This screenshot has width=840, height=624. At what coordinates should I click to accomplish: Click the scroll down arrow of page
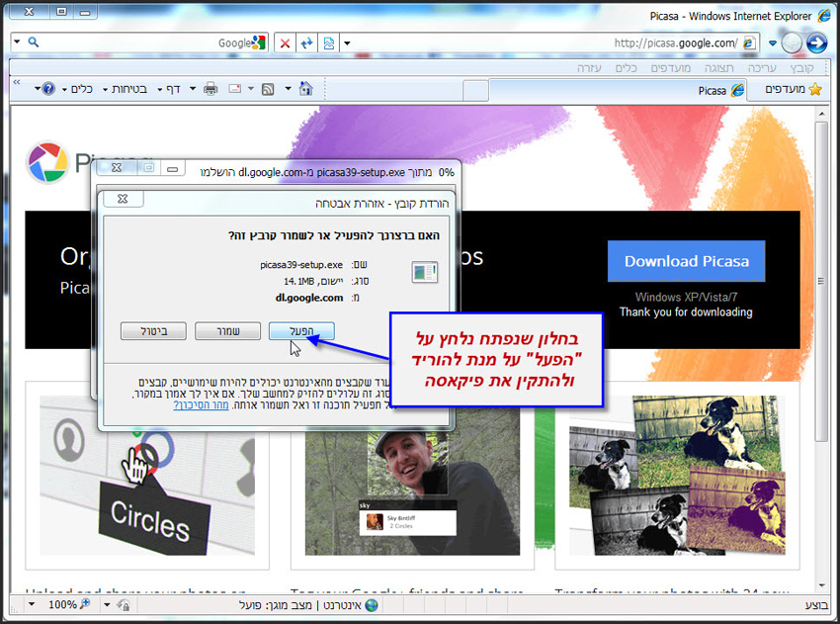pos(821,585)
